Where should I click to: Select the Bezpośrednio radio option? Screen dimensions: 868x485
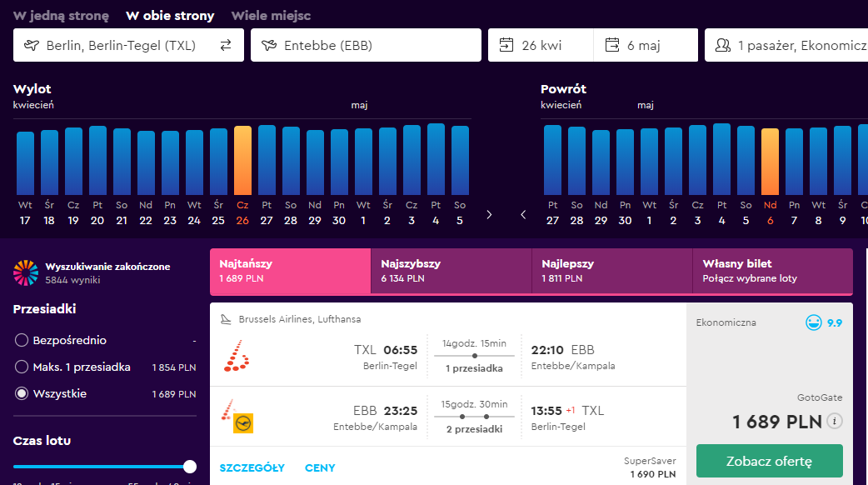click(x=22, y=340)
